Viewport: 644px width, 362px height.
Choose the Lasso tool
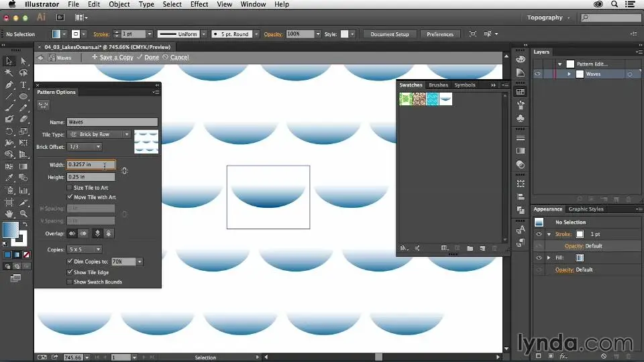(23, 73)
